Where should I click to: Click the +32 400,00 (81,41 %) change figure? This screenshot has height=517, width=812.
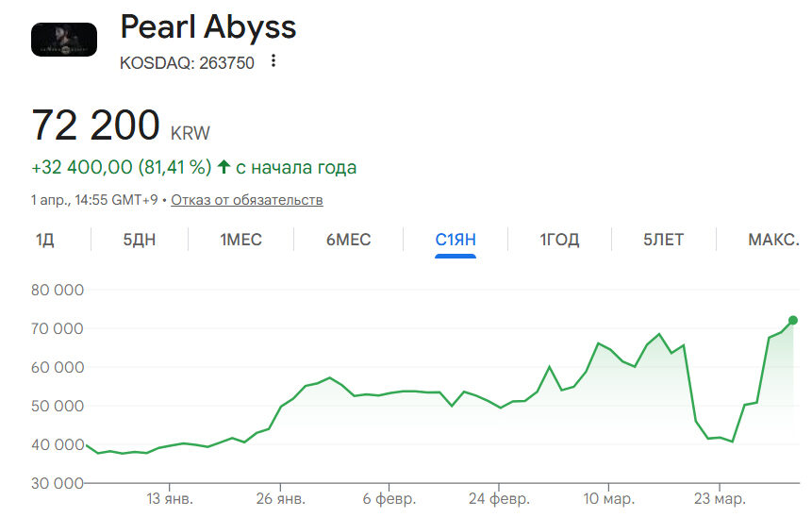122,168
